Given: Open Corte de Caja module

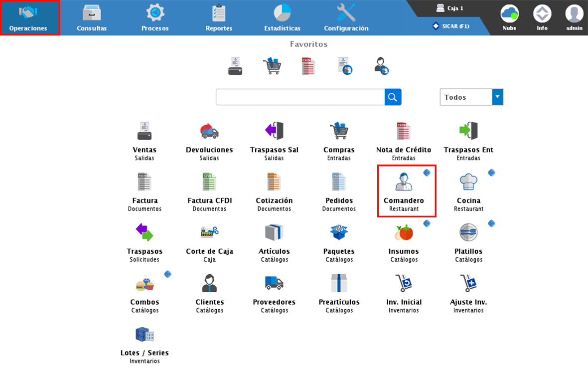Looking at the screenshot, I should tap(209, 233).
